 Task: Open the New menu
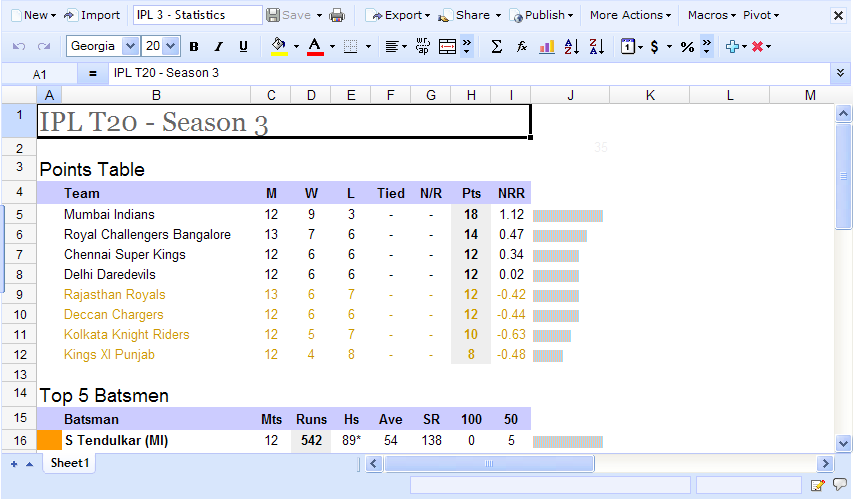[x=34, y=15]
